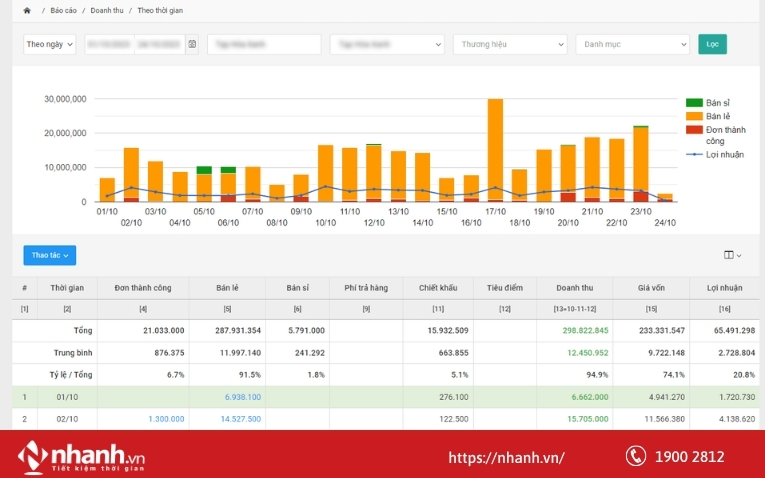Open the 1.300.000 Đơn thành công link
Viewport: 765px width, 478px height.
point(165,418)
